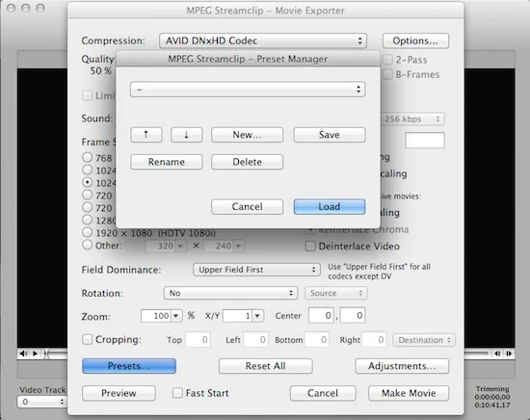
Task: Delete the selected preset
Action: pyautogui.click(x=247, y=162)
